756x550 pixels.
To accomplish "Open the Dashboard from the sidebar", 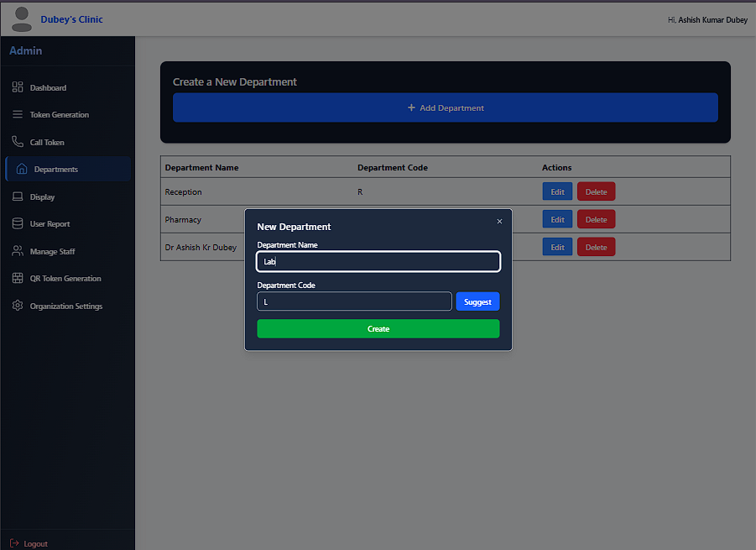I will 18,87.
